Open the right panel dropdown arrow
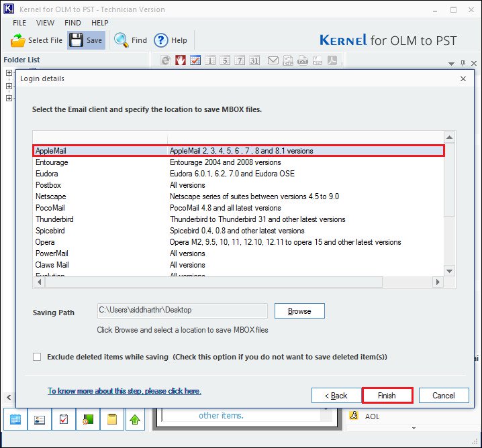This screenshot has width=482, height=448. coord(451,64)
